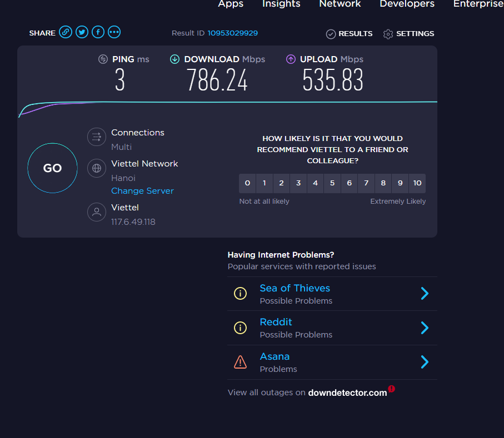Click downdetector red alert badge

click(x=392, y=389)
